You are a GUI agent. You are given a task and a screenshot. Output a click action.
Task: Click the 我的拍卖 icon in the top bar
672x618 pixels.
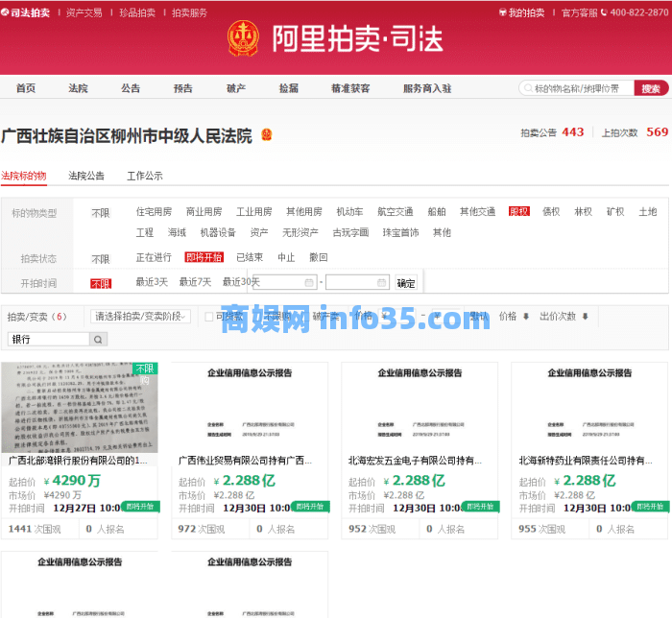pos(504,12)
